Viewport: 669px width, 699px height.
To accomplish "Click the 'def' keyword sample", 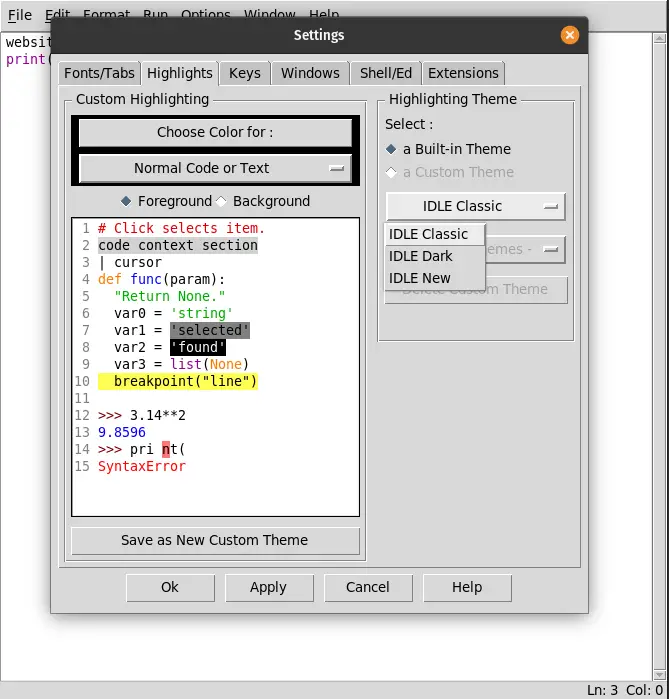I will pos(110,280).
